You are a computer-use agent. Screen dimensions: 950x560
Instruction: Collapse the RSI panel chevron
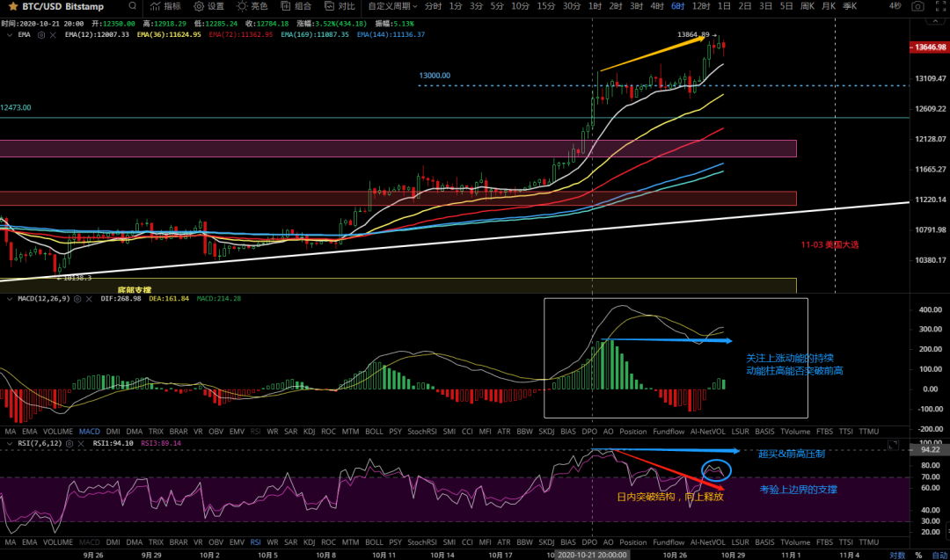(x=8, y=444)
